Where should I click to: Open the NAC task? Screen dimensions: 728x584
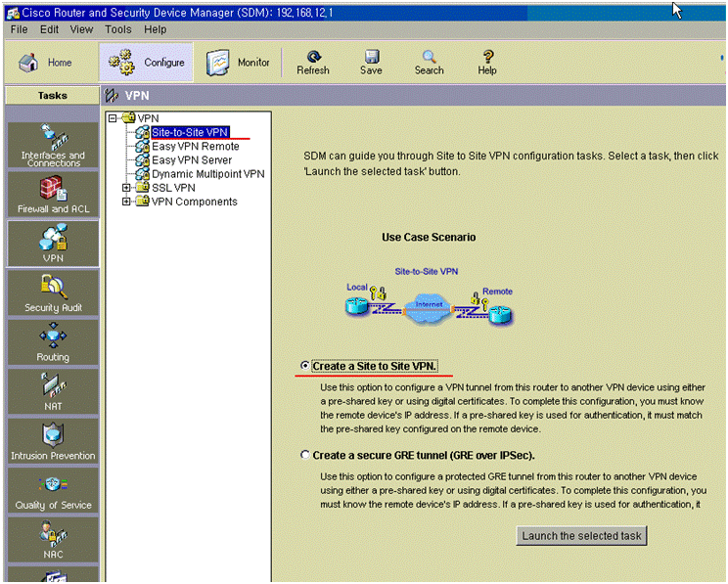pyautogui.click(x=53, y=540)
